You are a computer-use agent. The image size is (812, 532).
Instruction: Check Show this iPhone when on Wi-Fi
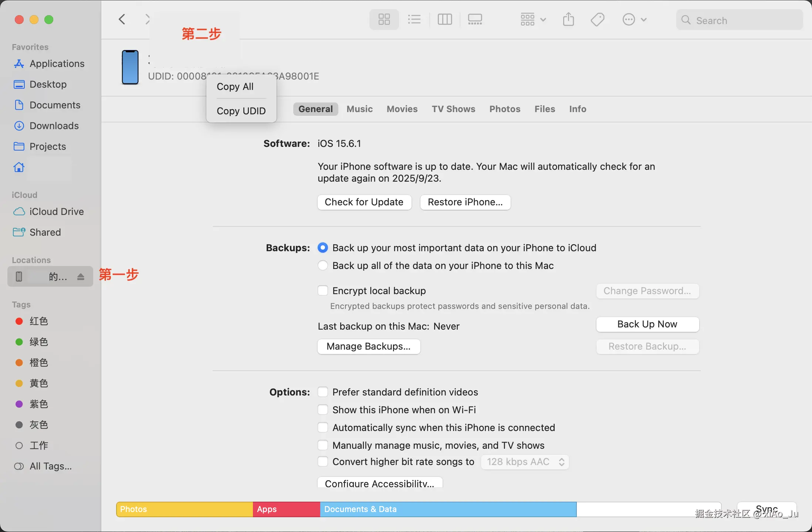tap(323, 410)
